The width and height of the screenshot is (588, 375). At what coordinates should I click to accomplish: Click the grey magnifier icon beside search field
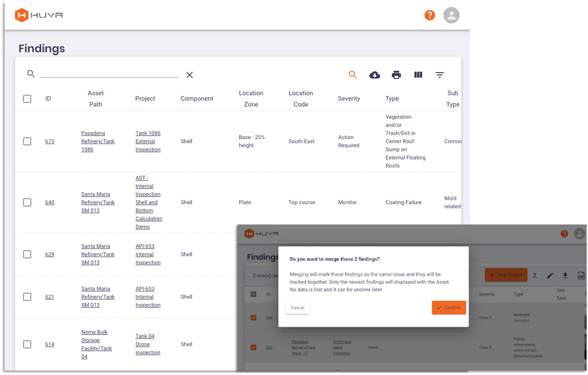pos(31,74)
